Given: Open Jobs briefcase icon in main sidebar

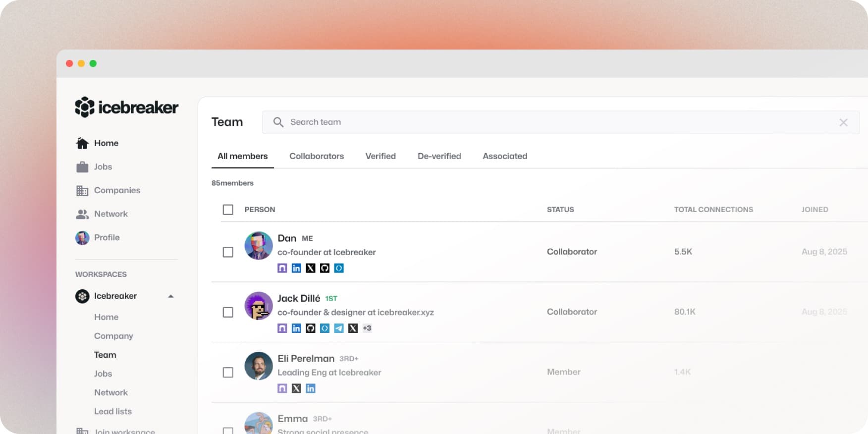Looking at the screenshot, I should tap(82, 167).
